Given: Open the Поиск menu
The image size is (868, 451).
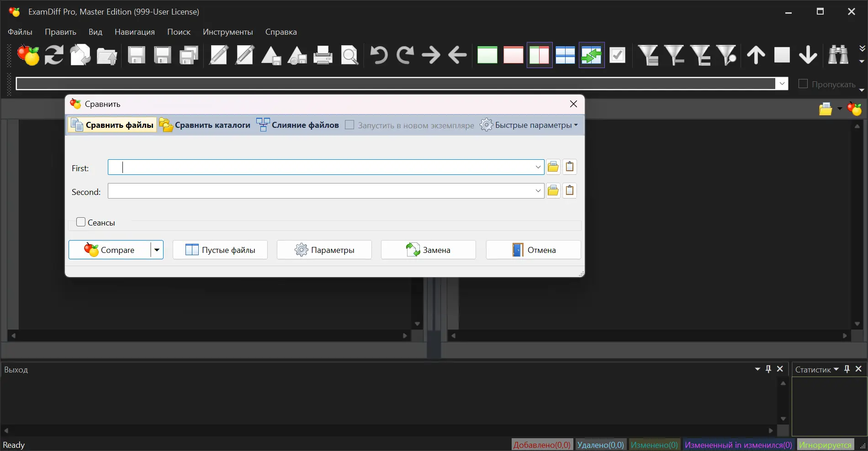Looking at the screenshot, I should click(x=179, y=32).
